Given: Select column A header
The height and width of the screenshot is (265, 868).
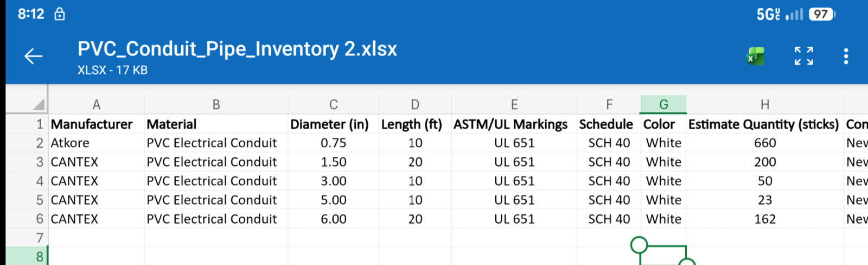Looking at the screenshot, I should pos(96,104).
